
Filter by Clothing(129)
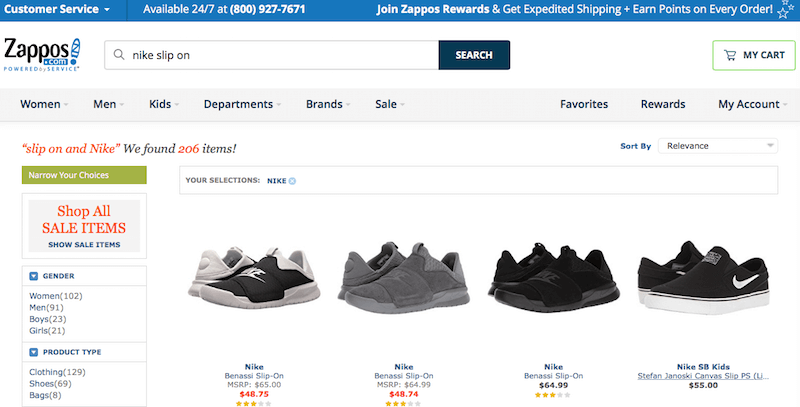pyautogui.click(x=57, y=372)
